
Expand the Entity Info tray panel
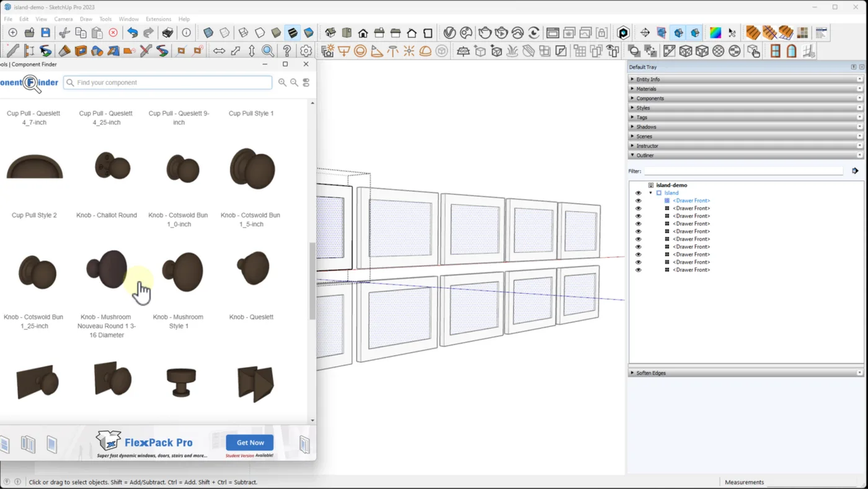648,79
